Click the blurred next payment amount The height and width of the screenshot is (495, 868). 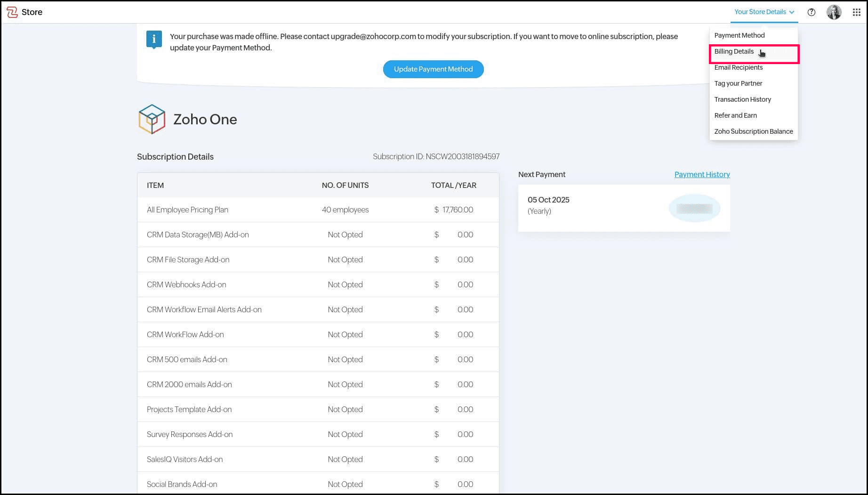coord(694,208)
